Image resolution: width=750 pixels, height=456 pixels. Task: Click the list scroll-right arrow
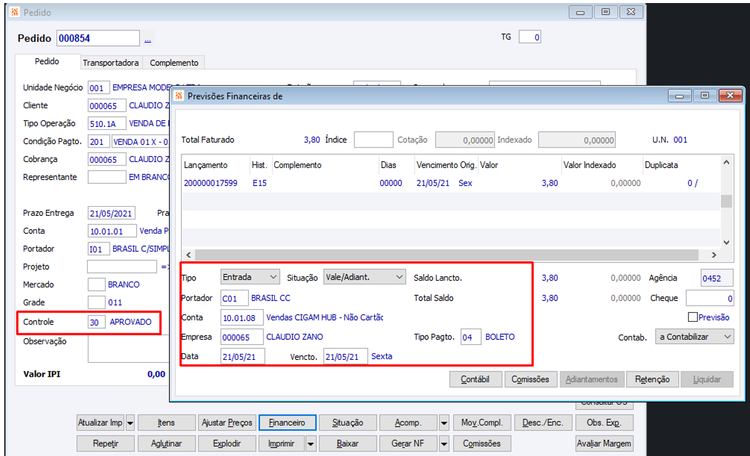pos(714,255)
